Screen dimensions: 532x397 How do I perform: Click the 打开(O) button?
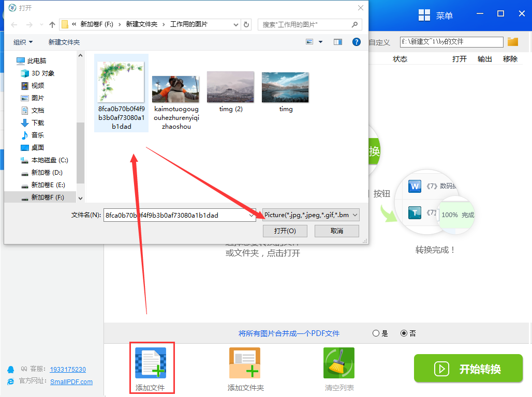(x=285, y=231)
